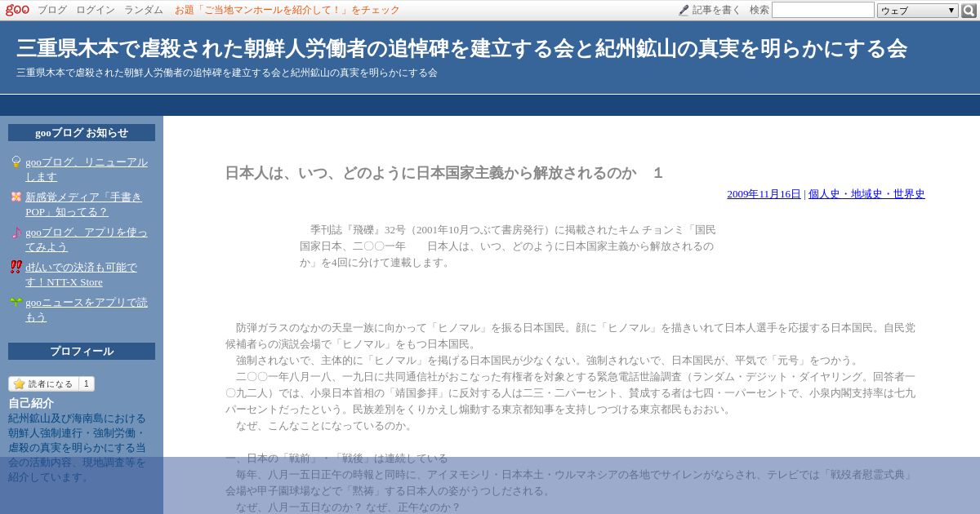Click green sprout icon beside gooニュース link

16,302
